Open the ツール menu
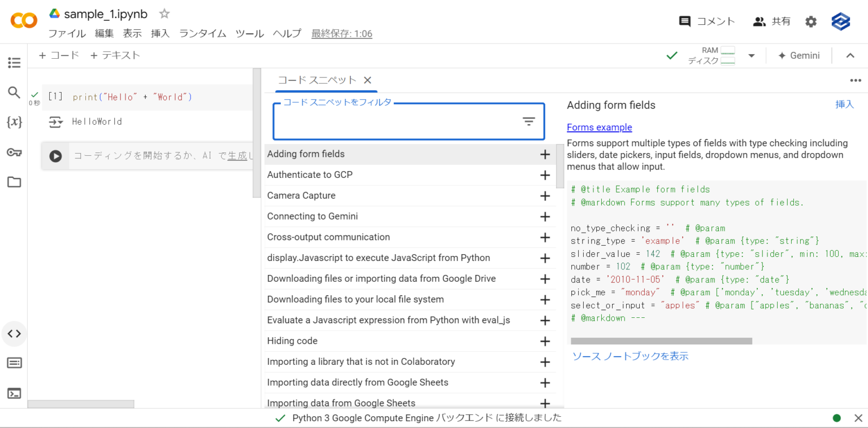868x428 pixels. (x=249, y=33)
